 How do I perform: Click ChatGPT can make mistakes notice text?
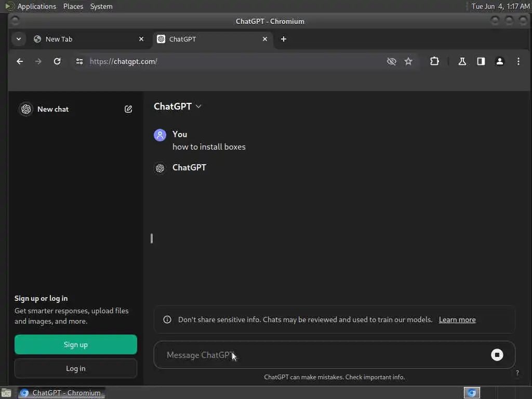point(334,377)
